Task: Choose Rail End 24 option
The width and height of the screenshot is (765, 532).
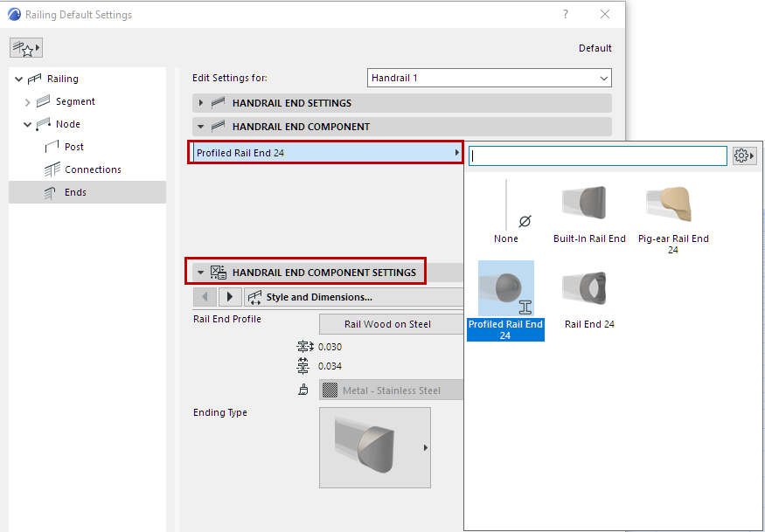Action: 589,298
